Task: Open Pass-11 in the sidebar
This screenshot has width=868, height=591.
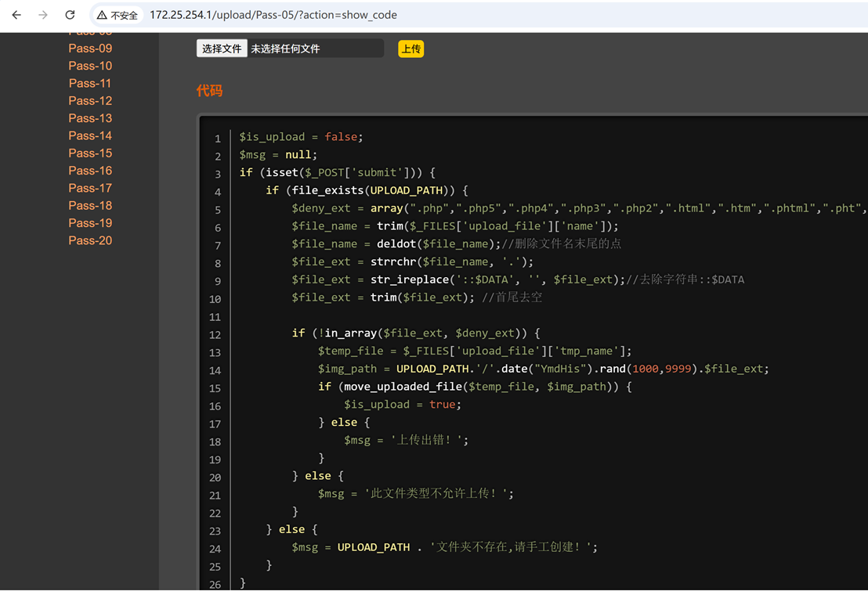Action: pyautogui.click(x=90, y=83)
